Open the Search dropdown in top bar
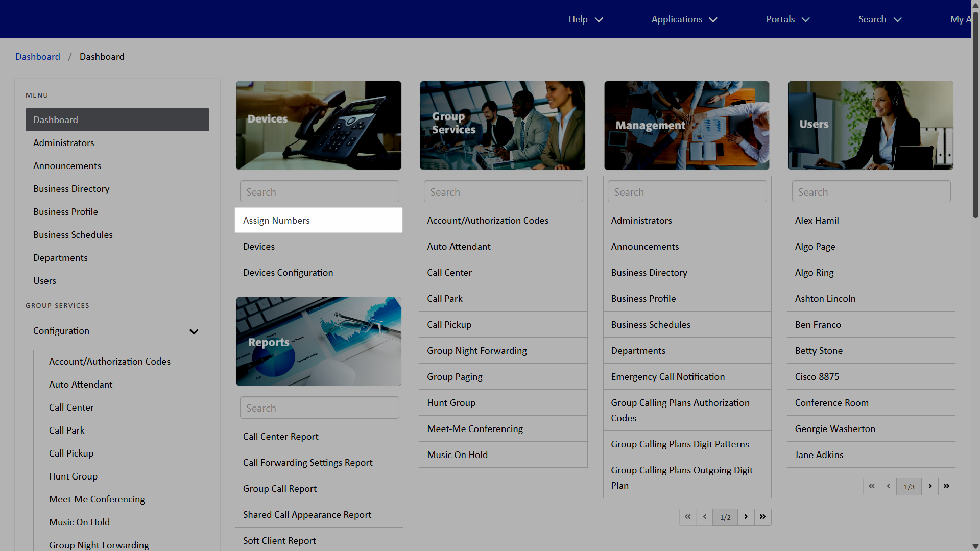 (x=879, y=19)
